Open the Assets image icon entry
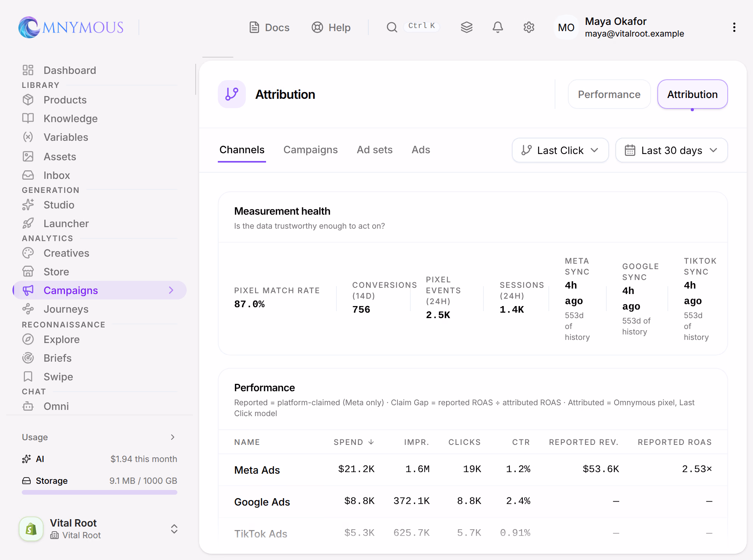This screenshot has height=560, width=753. [28, 156]
